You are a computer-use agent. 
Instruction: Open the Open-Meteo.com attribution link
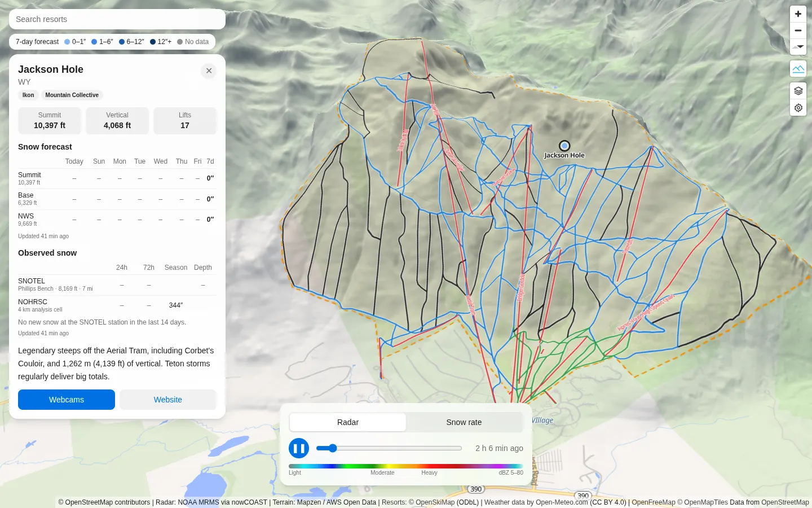click(x=562, y=502)
